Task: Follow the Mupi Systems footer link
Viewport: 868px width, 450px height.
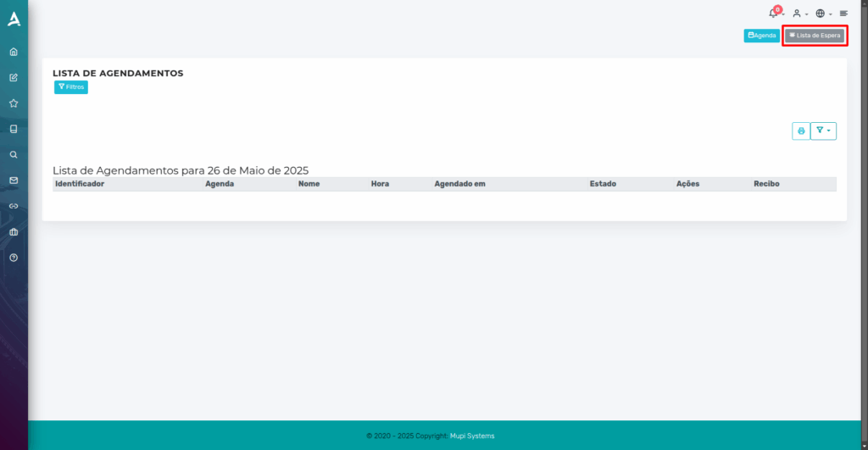Action: (472, 436)
